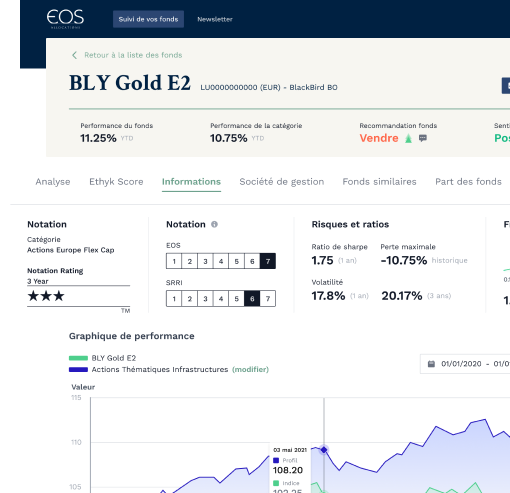Select EOS notation box 7
Viewport: 510px width, 493px height.
pyautogui.click(x=268, y=261)
